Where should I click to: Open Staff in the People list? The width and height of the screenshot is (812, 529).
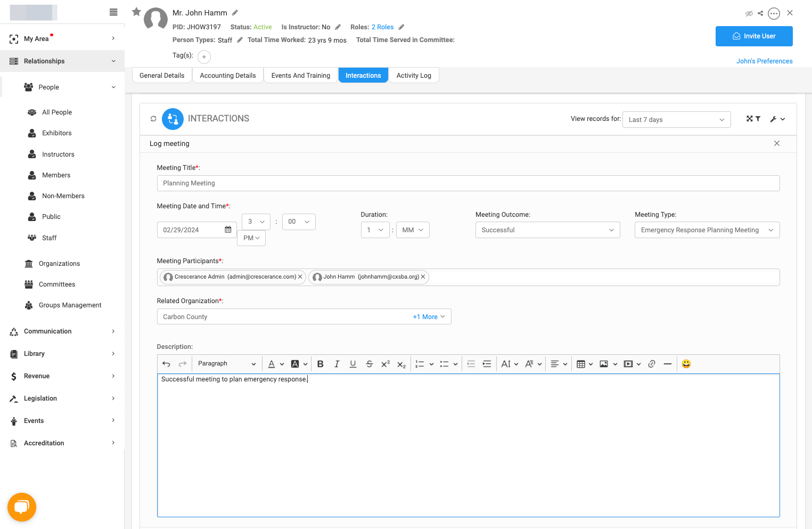point(50,238)
